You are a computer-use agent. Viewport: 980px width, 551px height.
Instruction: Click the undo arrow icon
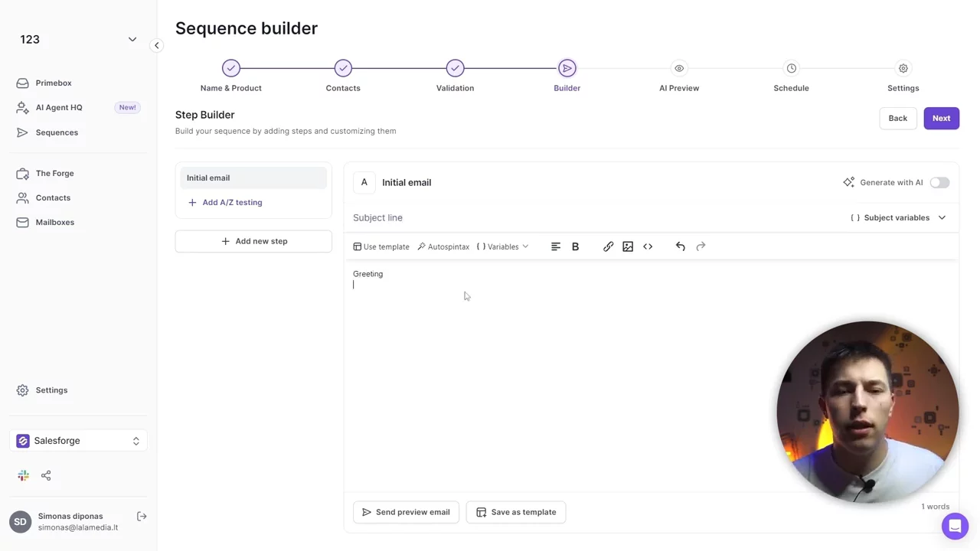click(680, 246)
